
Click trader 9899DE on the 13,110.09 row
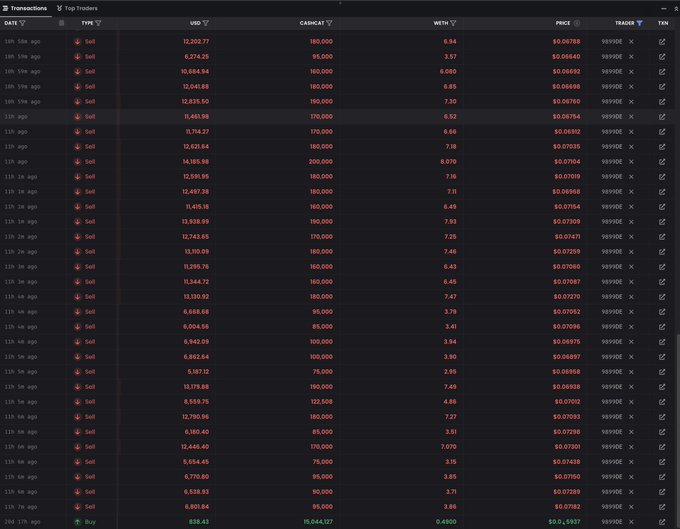pos(611,251)
